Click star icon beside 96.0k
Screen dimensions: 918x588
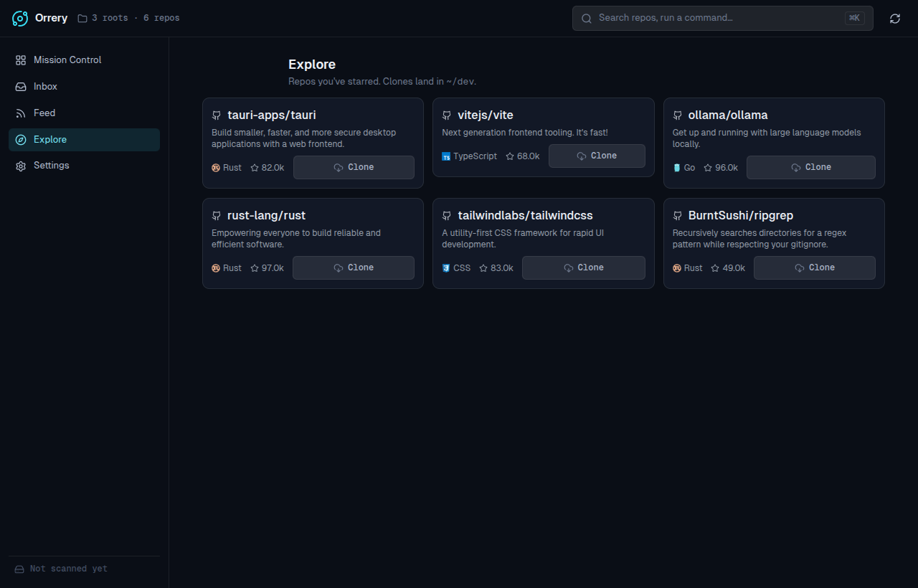[x=708, y=168]
